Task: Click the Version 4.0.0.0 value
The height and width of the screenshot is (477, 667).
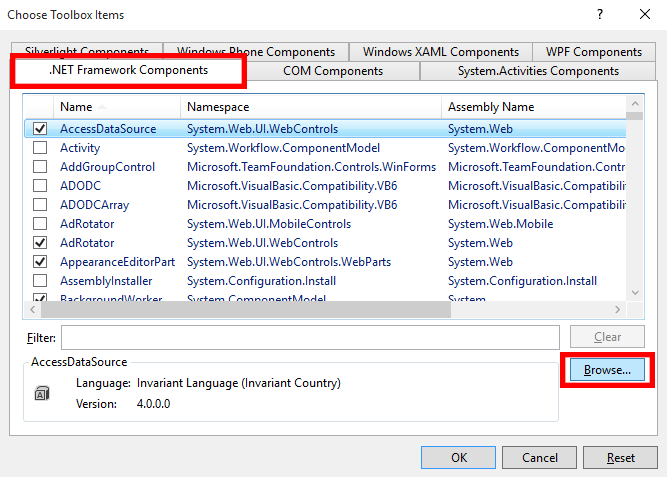Action: coord(153,403)
